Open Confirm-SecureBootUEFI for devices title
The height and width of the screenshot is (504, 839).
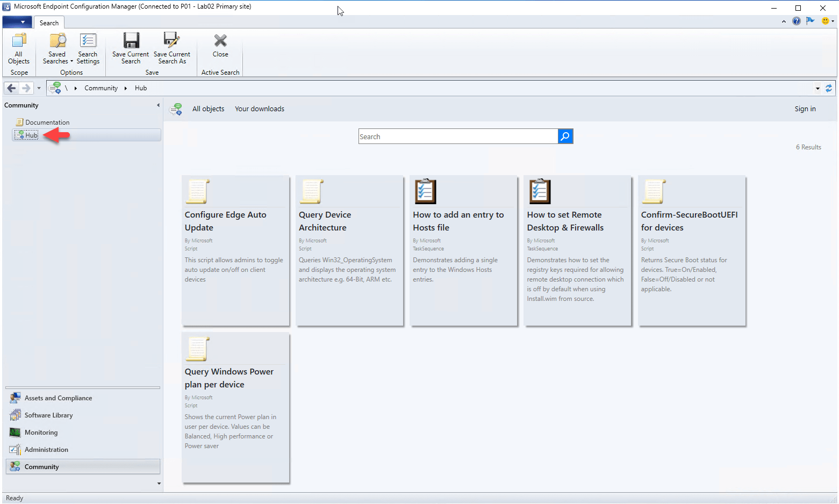pyautogui.click(x=690, y=221)
